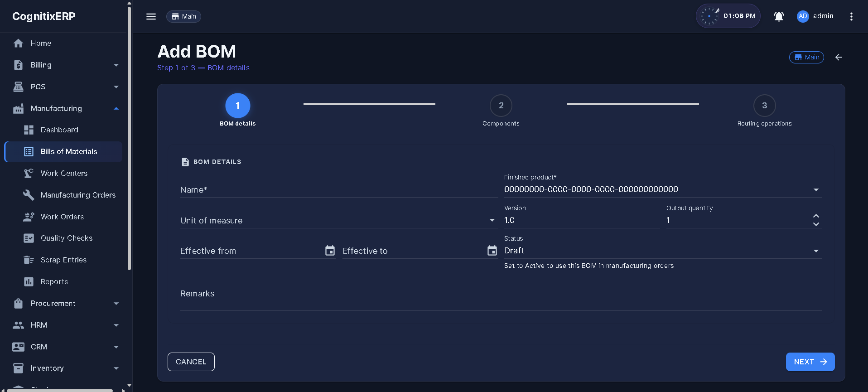Open Manufacturing Orders page

coord(63,195)
